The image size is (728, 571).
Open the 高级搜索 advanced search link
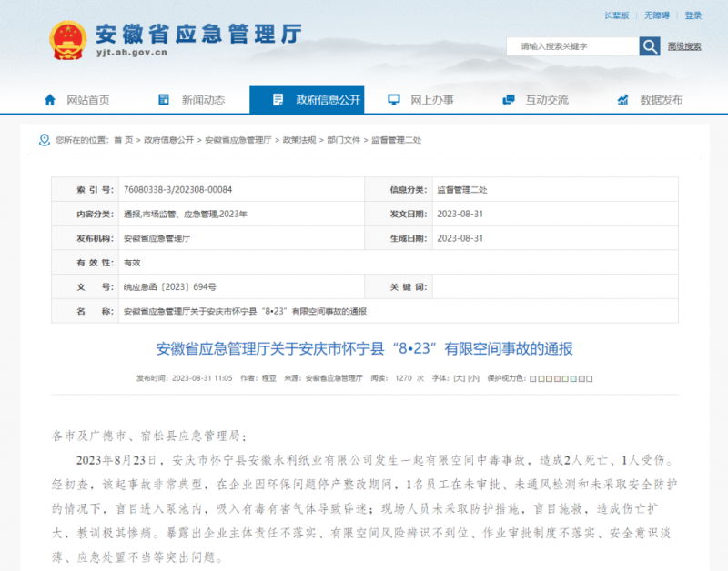684,46
